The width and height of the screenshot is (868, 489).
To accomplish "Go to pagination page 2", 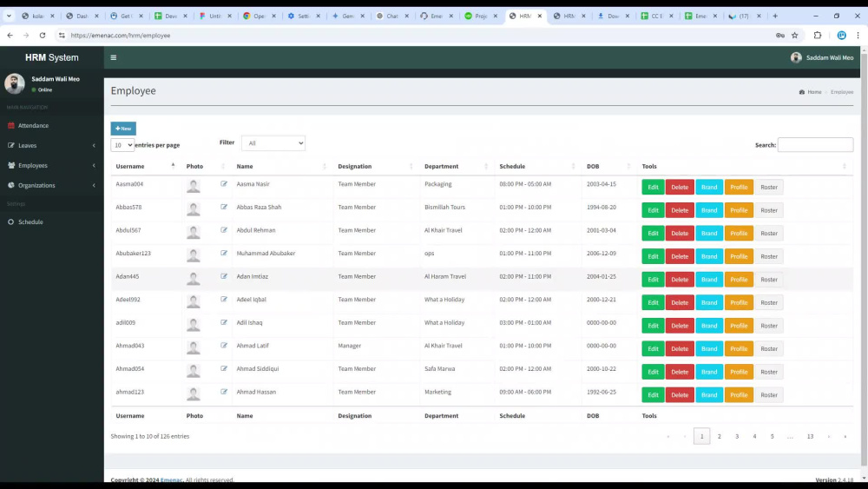I will [x=719, y=436].
